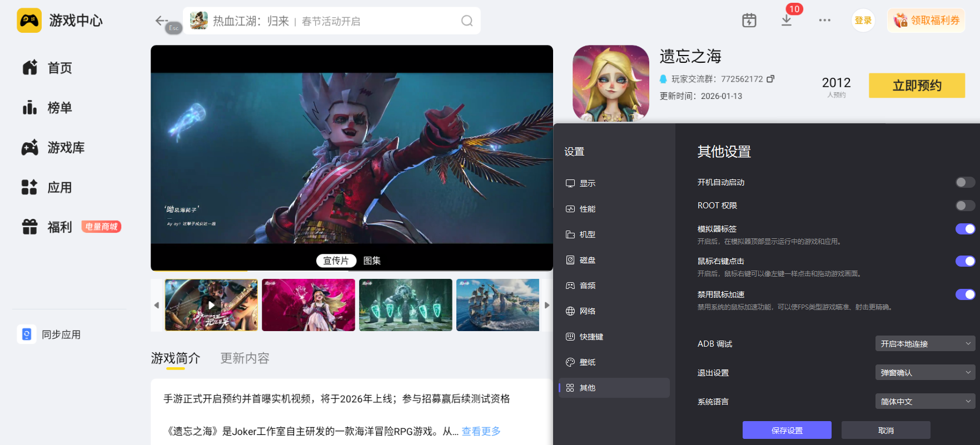Viewport: 980px width, 445px height.
Task: Select 壁纸 wallpaper settings
Action: pos(614,362)
